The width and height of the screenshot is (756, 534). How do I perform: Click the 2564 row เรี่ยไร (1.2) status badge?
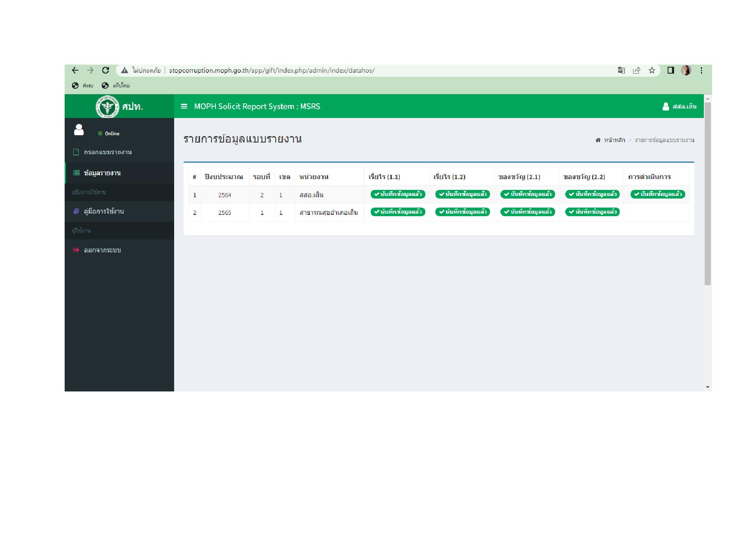(462, 194)
